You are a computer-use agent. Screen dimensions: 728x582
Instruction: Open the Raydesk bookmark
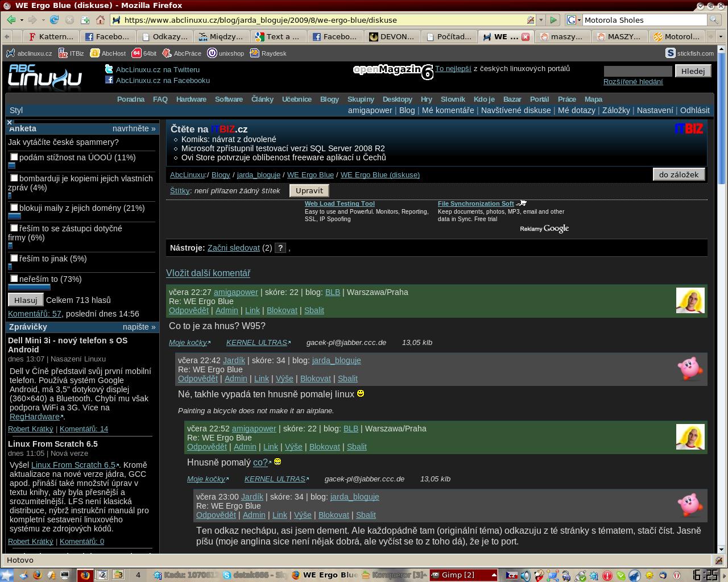pos(268,53)
